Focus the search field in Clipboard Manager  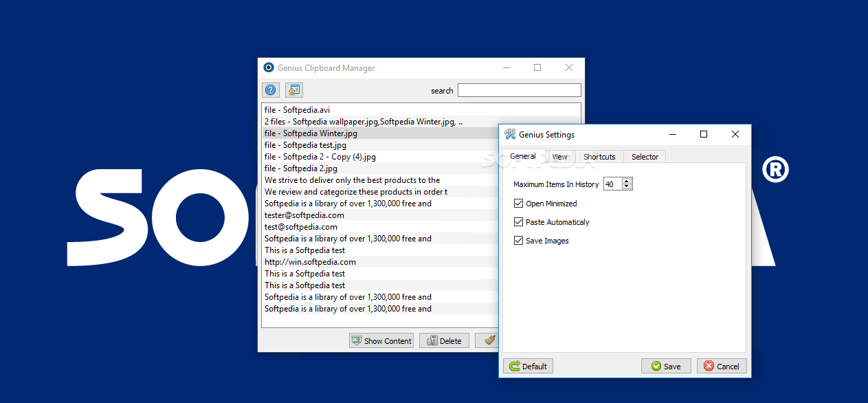click(520, 90)
